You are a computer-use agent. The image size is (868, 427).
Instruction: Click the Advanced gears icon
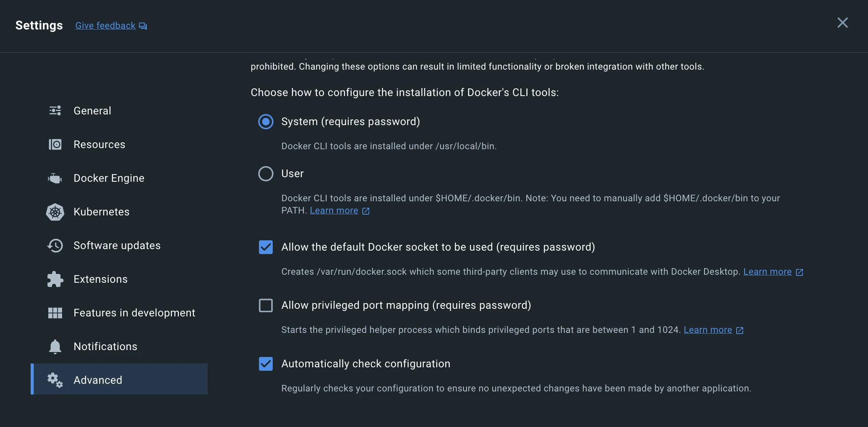point(55,380)
